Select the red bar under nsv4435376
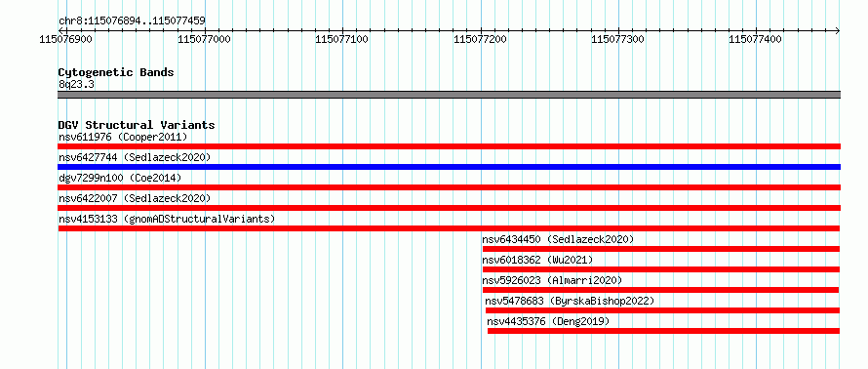Viewport: 868px width, 369px height. [x=664, y=331]
